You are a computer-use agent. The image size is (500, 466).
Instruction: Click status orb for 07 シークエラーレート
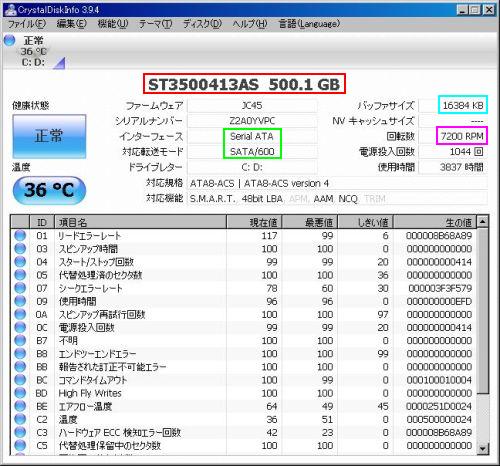point(20,288)
